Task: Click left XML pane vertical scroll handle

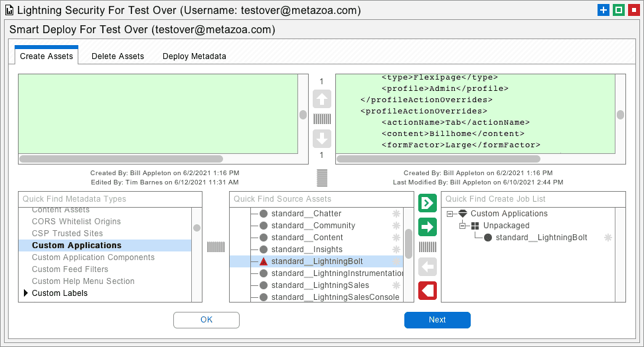Action: pyautogui.click(x=303, y=115)
